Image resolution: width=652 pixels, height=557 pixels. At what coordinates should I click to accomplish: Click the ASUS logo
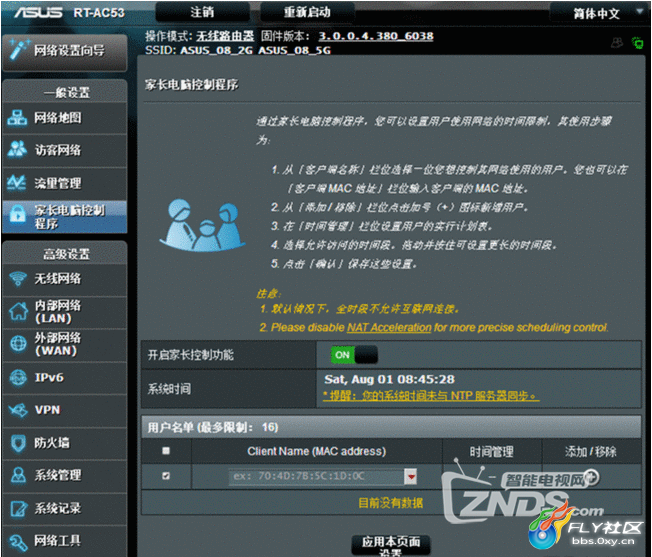(39, 12)
